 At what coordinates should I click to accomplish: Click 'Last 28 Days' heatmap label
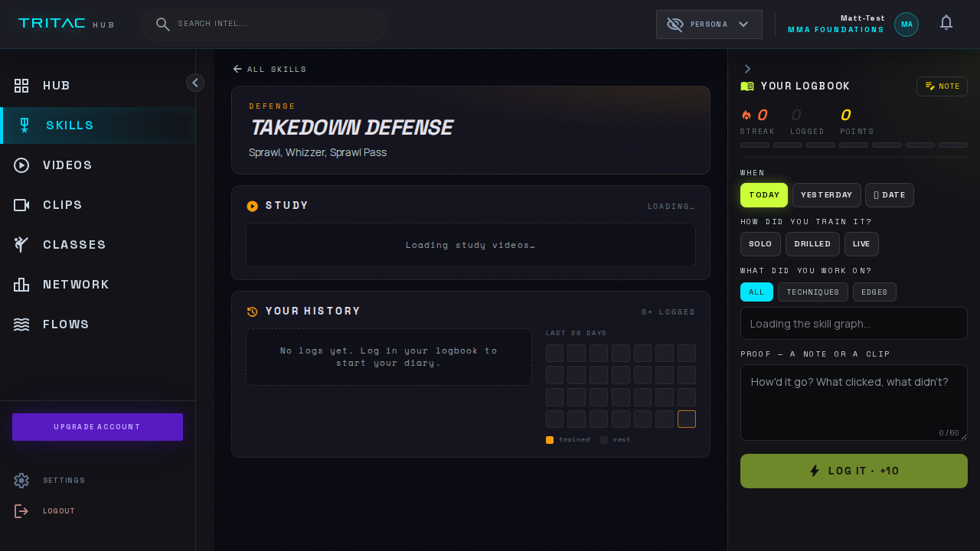(x=576, y=333)
